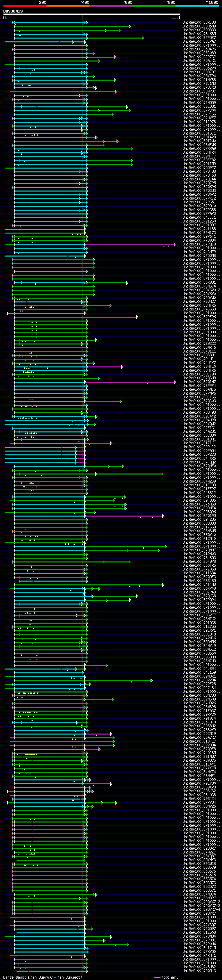
Task: Select label UniRef100_B7PVB4
Action: (x=199, y=803)
